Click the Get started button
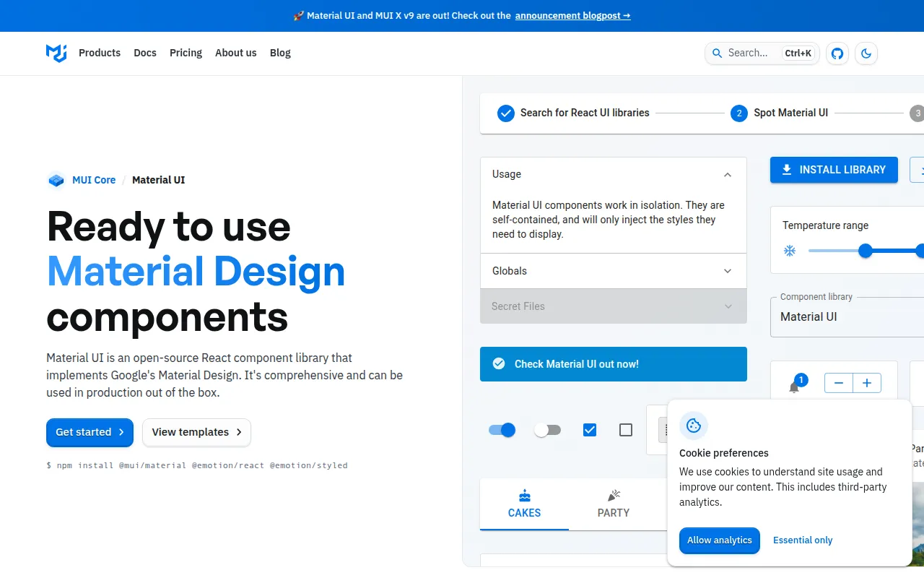This screenshot has height=578, width=924. (x=90, y=432)
